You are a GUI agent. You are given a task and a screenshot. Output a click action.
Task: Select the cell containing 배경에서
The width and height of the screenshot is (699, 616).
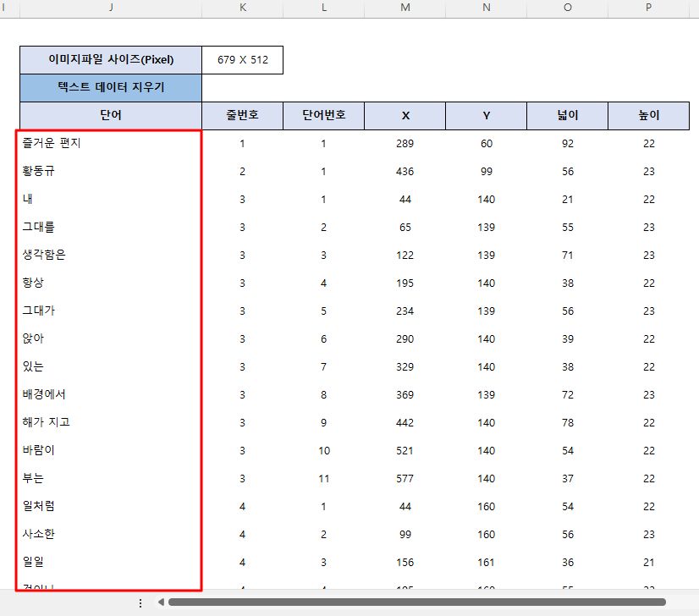(x=111, y=395)
